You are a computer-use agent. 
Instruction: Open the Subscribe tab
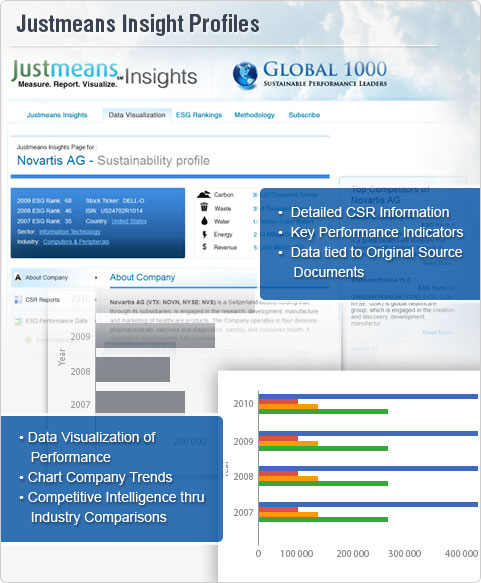[x=304, y=115]
